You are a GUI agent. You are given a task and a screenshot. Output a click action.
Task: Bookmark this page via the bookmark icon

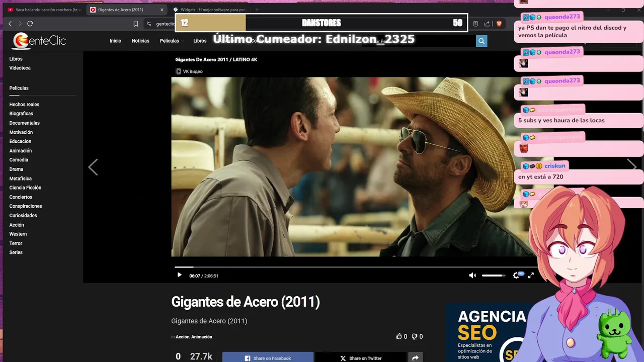(x=136, y=24)
